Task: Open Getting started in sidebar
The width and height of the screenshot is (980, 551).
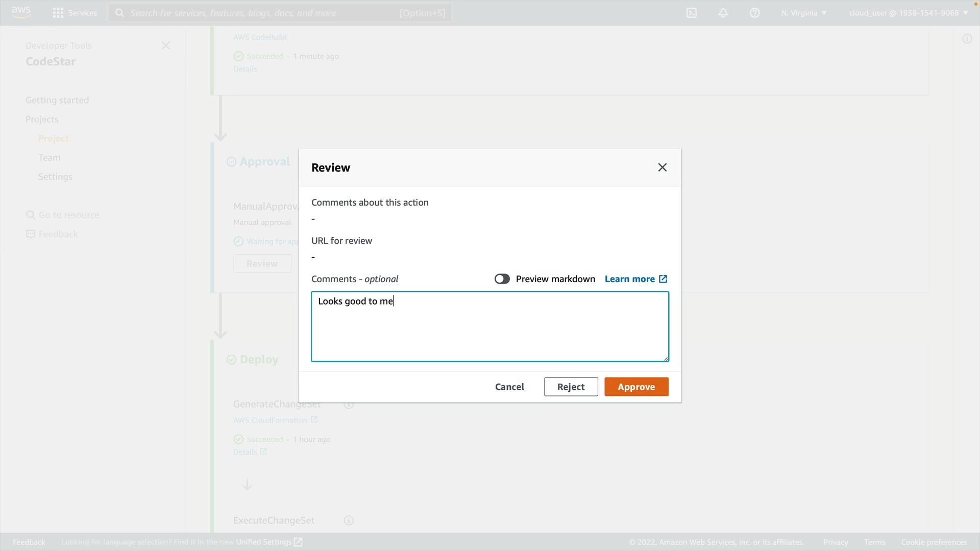Action: (57, 100)
